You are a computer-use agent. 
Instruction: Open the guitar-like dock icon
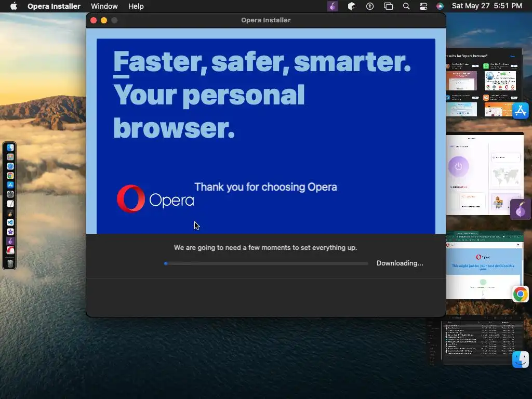click(x=10, y=213)
